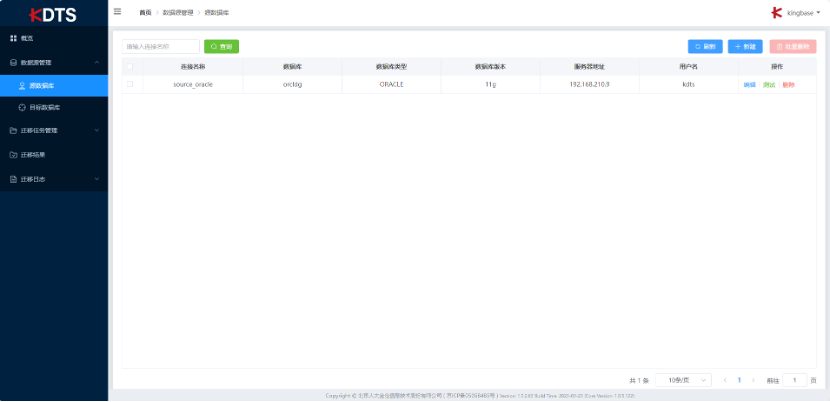Image resolution: width=830 pixels, height=402 pixels.
Task: Focus the go-to-page number input
Action: pos(795,380)
